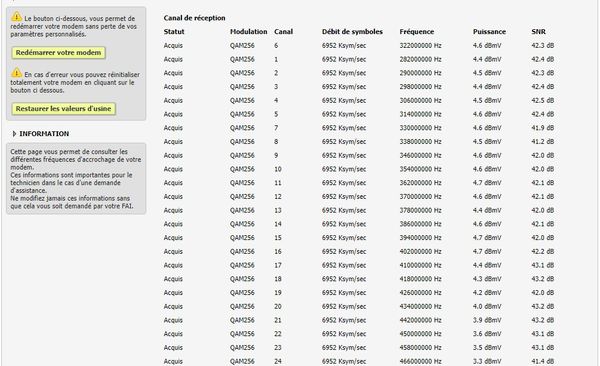
Task: Click SNR 41.9 dB on channel 7 row
Action: (543, 128)
